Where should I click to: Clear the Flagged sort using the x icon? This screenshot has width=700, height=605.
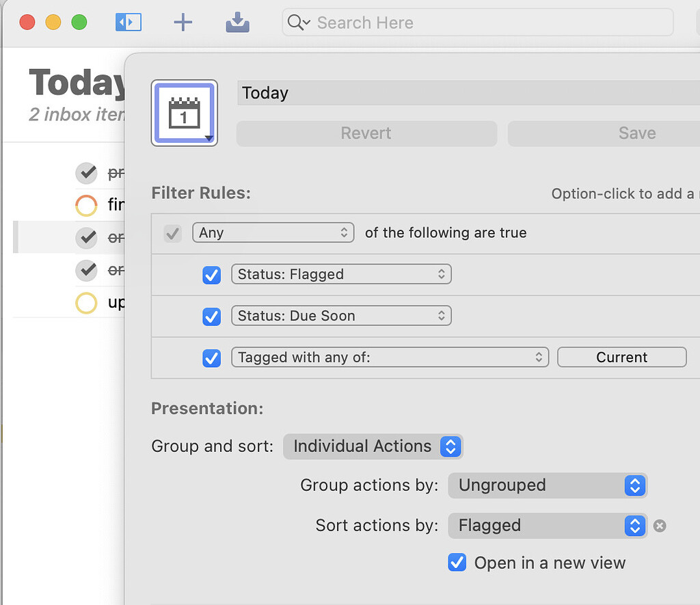coord(660,526)
